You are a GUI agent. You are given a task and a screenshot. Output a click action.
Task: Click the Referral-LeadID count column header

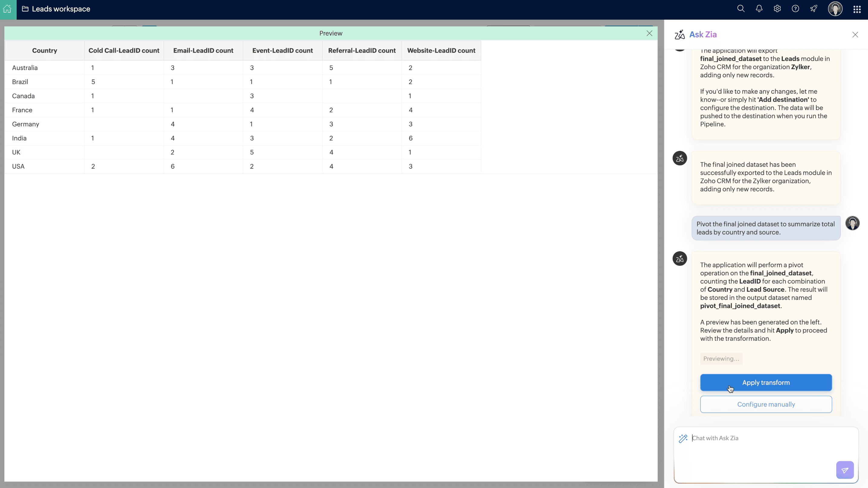click(x=361, y=50)
